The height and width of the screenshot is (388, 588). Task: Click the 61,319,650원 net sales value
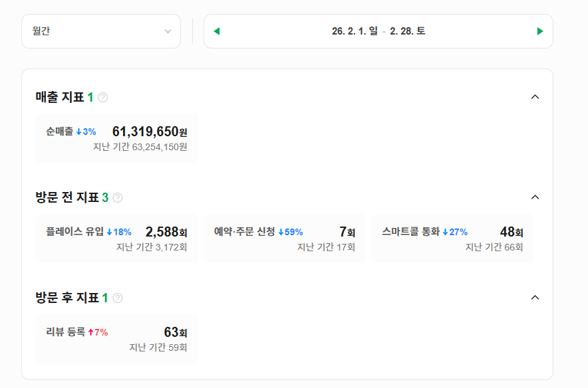click(150, 132)
